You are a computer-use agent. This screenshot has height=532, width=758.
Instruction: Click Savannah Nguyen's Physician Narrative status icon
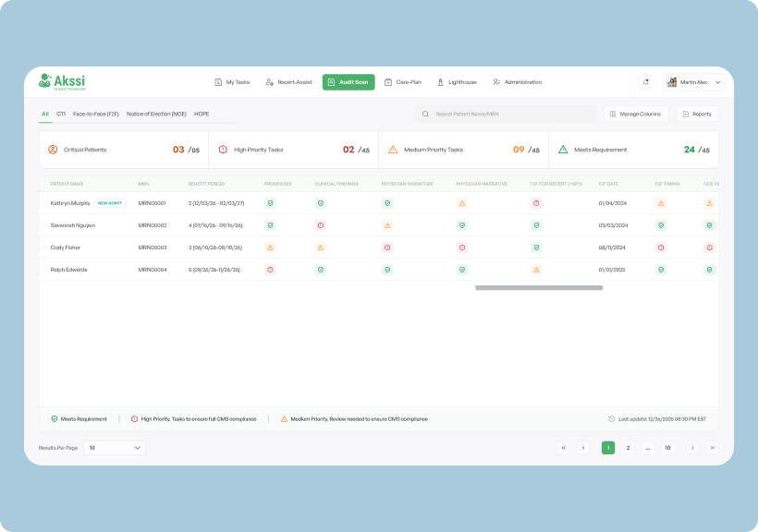pyautogui.click(x=462, y=225)
